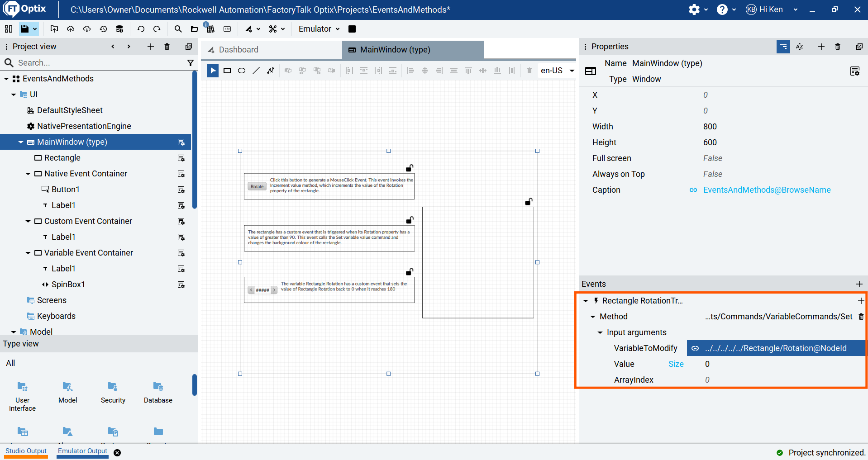Open the version history clock icon

pyautogui.click(x=104, y=29)
